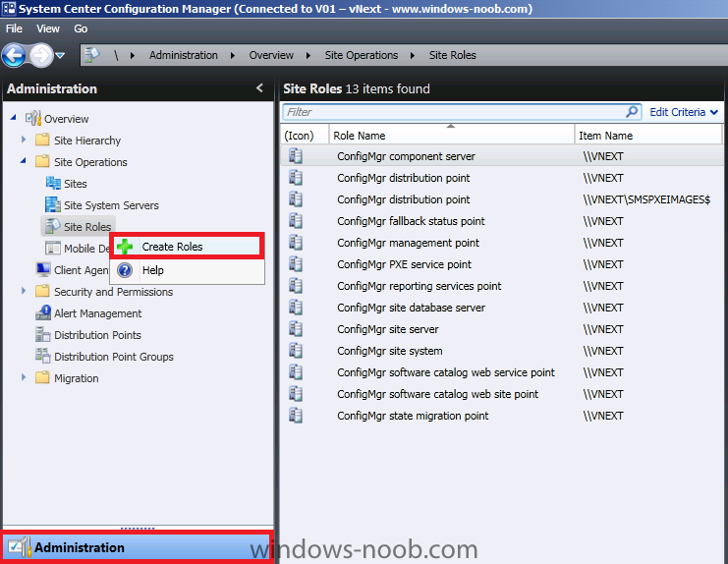Open the navigation history dropdown arrow

[x=60, y=56]
